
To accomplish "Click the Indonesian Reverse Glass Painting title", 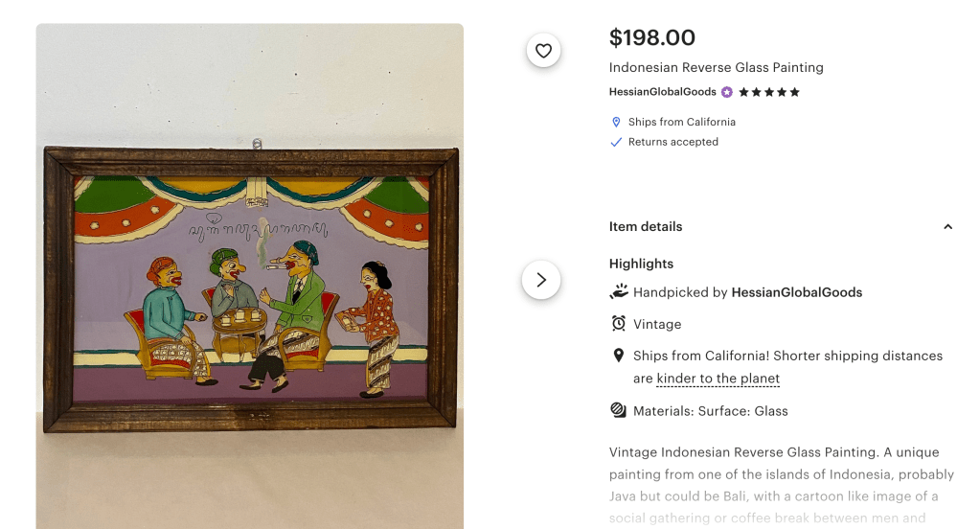I will [716, 67].
